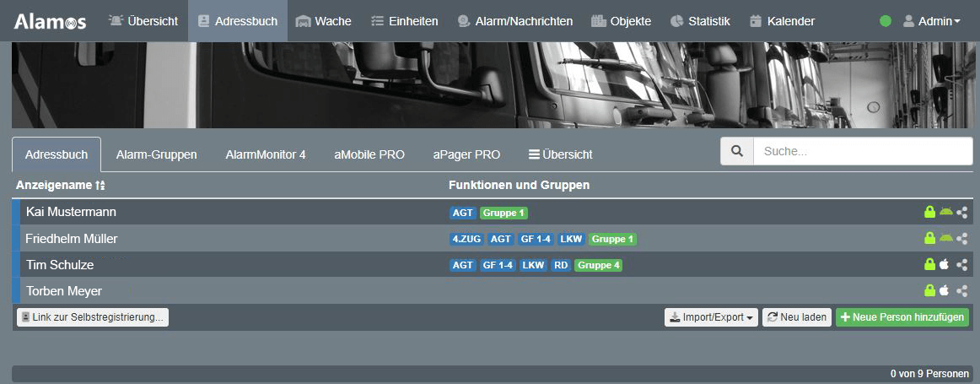Screen dimensions: 980x384
Task: Go to Objekte in the navbar
Action: [x=622, y=21]
